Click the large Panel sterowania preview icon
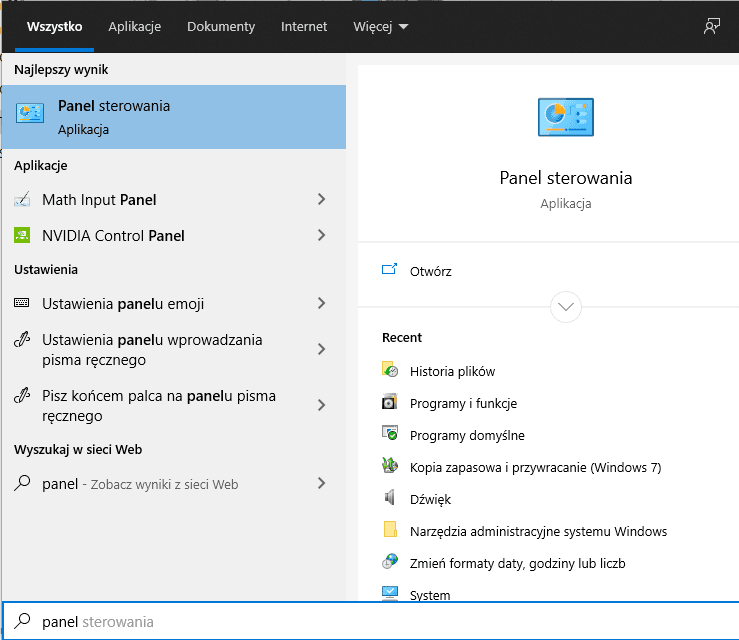 [566, 117]
